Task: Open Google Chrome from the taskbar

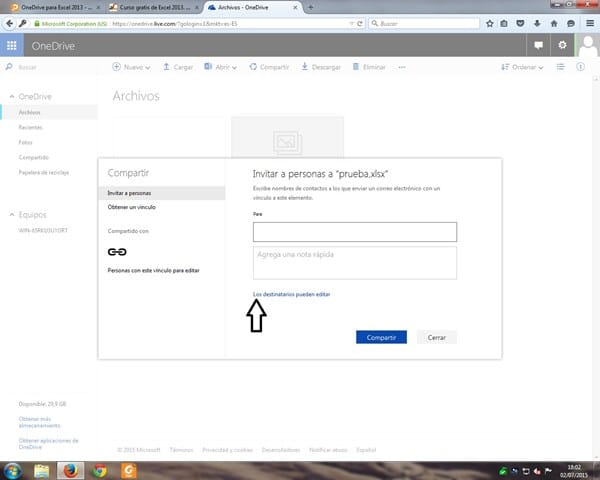Action: [x=100, y=471]
